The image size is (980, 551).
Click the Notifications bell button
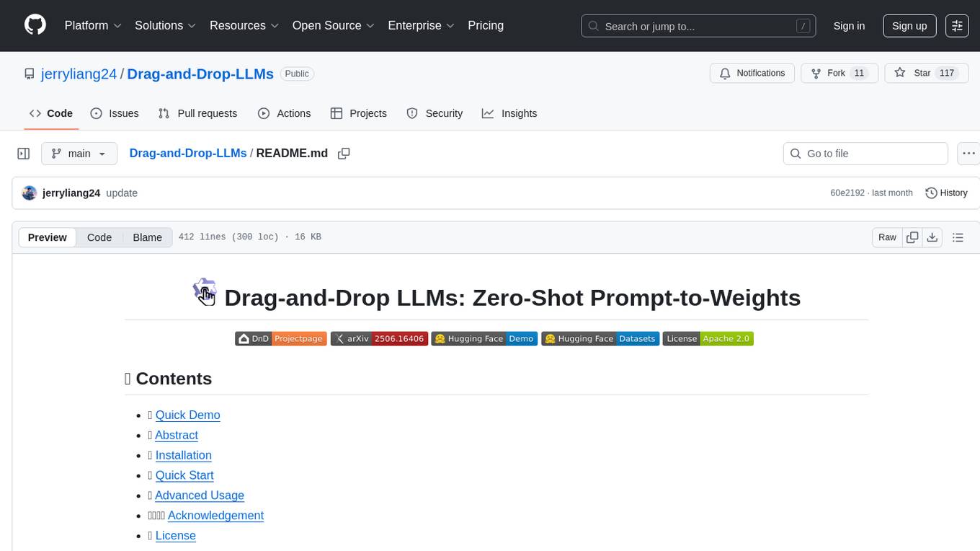click(752, 74)
